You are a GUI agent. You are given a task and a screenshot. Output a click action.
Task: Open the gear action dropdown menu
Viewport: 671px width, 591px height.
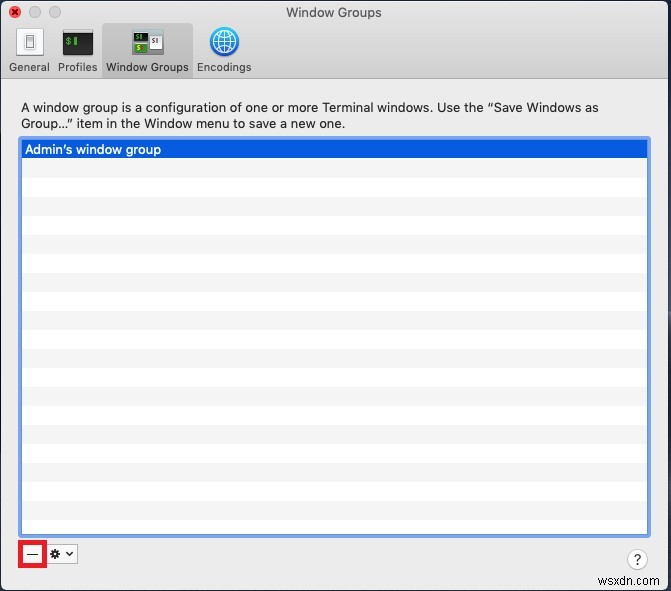[x=62, y=554]
